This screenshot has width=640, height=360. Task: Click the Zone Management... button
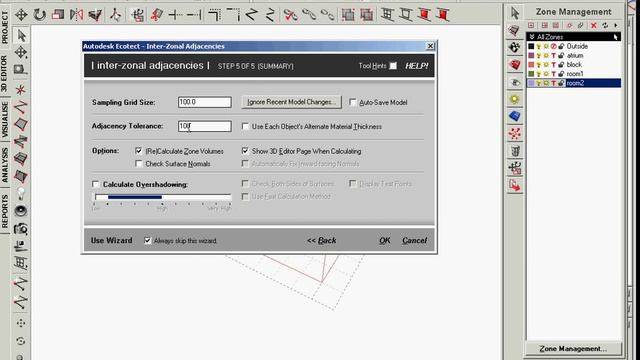click(x=573, y=349)
